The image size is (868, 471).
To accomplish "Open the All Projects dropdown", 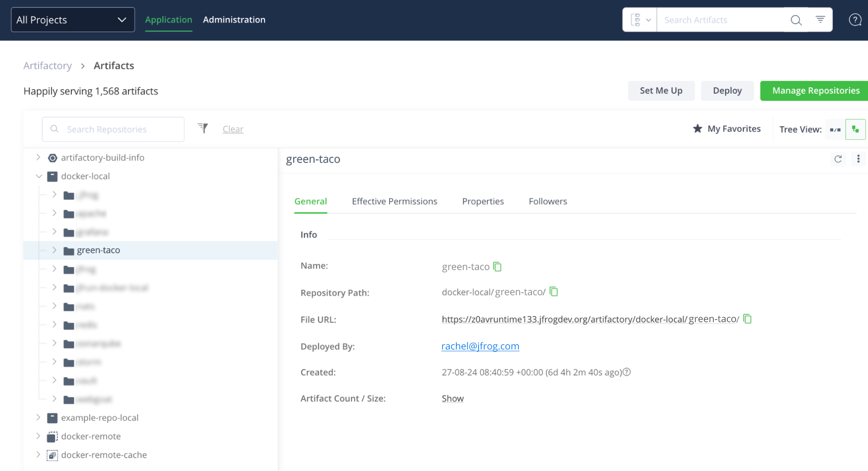I will (x=73, y=20).
